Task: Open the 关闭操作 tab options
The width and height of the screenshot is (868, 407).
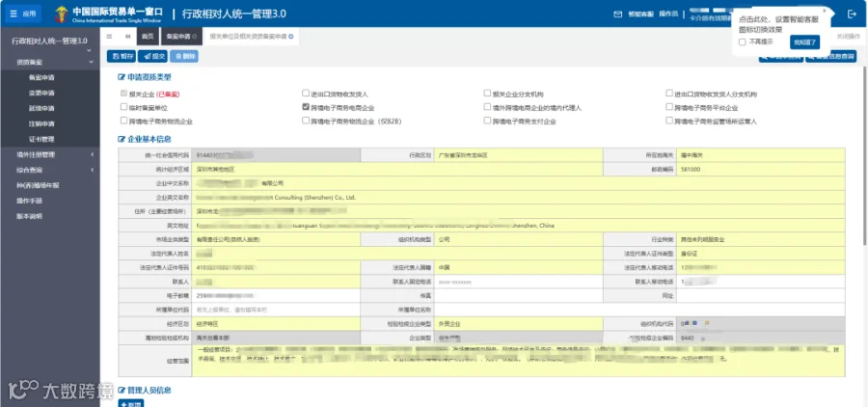Action: coord(848,37)
